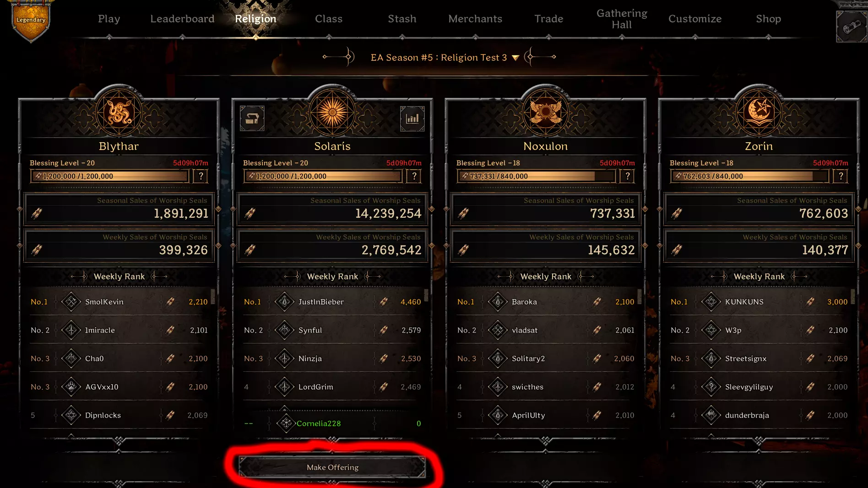
Task: Click the Make Offering button
Action: tap(332, 467)
